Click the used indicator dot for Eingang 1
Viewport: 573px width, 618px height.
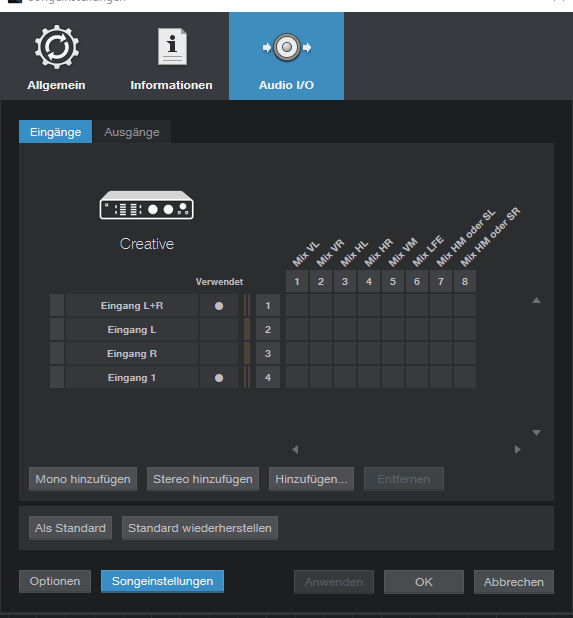click(219, 378)
